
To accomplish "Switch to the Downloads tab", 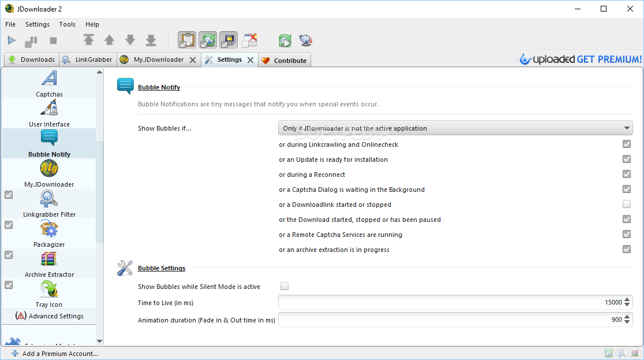I will pos(32,60).
